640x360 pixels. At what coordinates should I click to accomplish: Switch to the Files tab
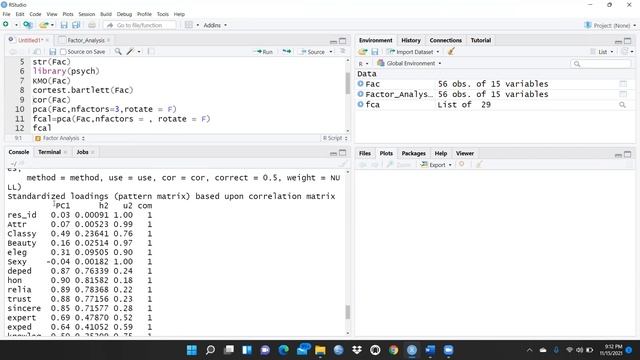click(365, 153)
